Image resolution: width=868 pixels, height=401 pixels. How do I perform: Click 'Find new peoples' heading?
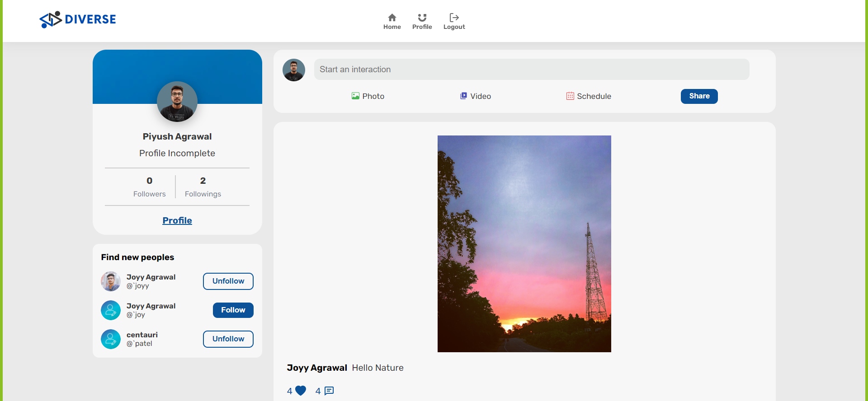[137, 257]
